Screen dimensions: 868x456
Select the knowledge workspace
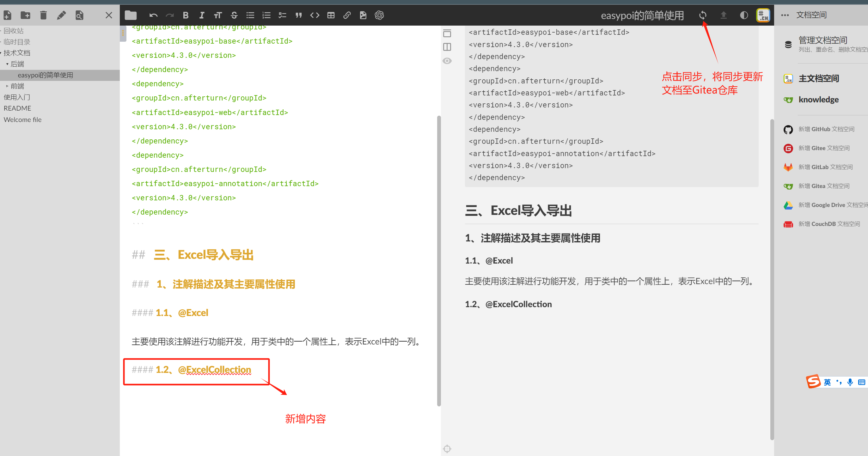pyautogui.click(x=818, y=100)
